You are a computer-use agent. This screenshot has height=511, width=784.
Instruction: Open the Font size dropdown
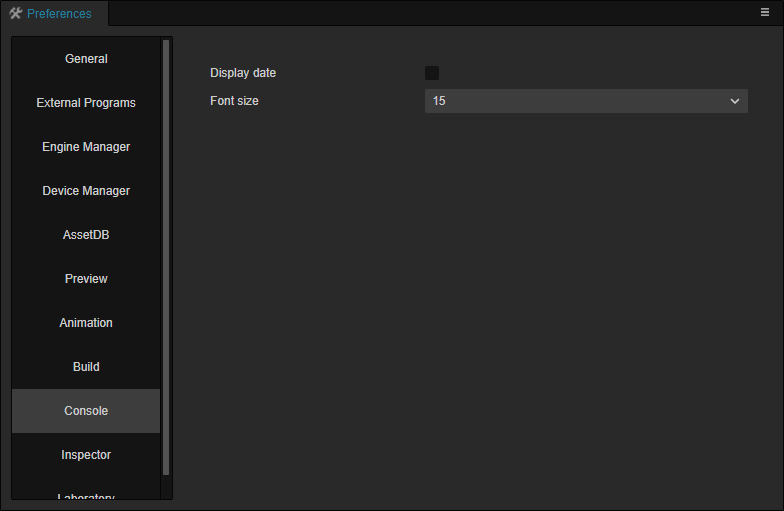(586, 101)
